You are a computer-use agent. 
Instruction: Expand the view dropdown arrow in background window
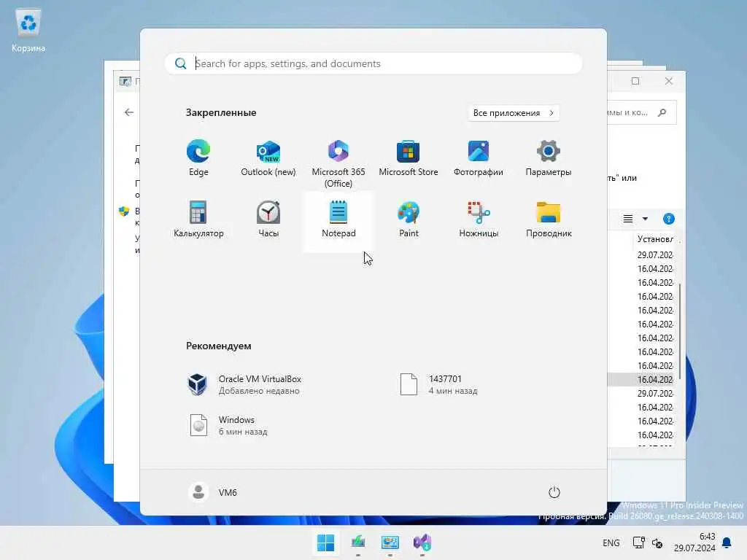(x=645, y=219)
